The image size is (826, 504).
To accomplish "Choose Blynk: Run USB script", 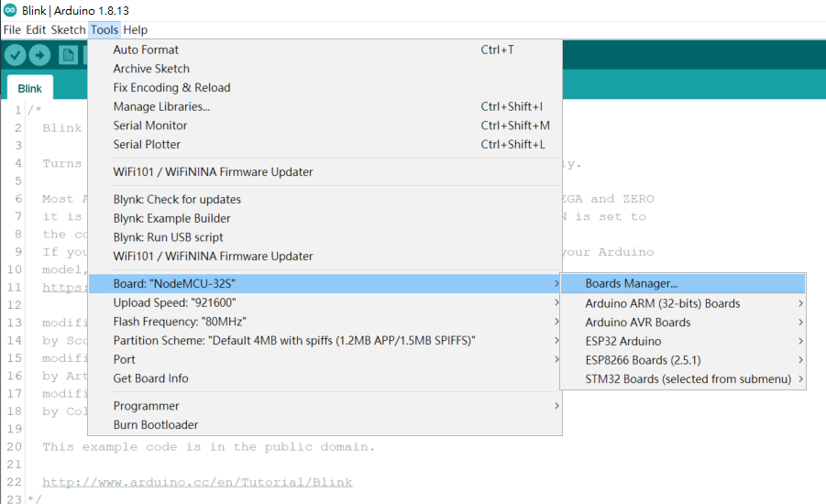I will 325,237.
